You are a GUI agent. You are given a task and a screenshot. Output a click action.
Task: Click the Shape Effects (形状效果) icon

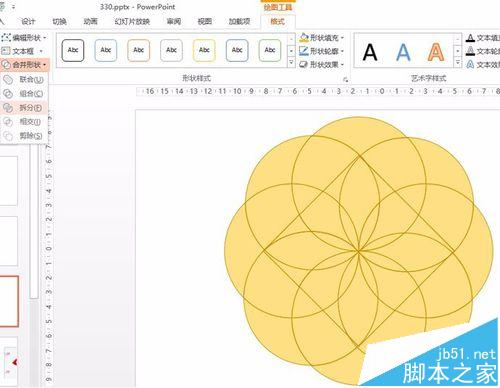(x=304, y=64)
